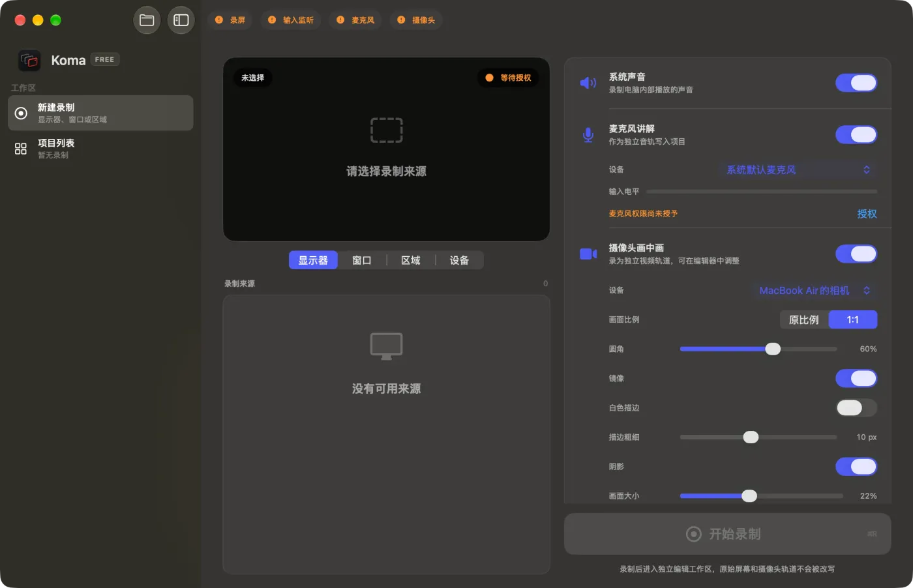Click the monitor icon above 没有可用来源
The image size is (913, 588).
[387, 346]
